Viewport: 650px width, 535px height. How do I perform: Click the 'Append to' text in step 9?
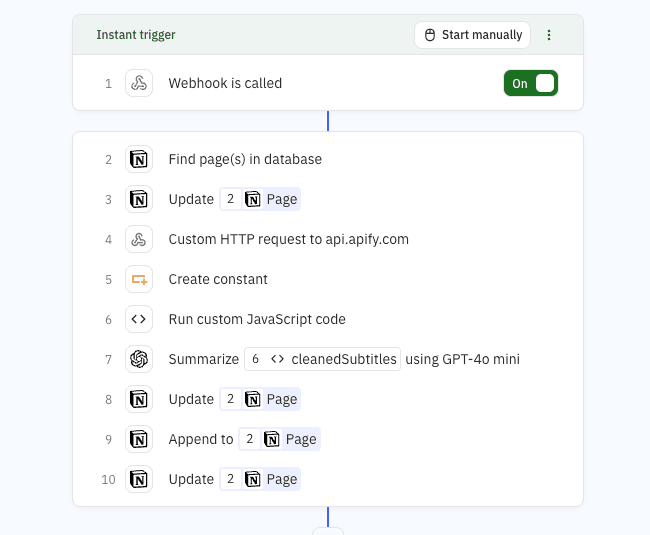[x=201, y=439]
